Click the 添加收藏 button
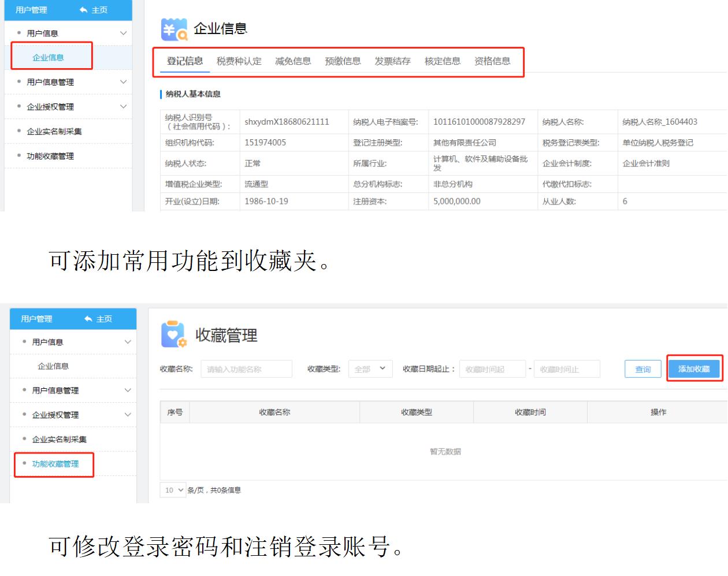This screenshot has width=728, height=576. click(694, 369)
